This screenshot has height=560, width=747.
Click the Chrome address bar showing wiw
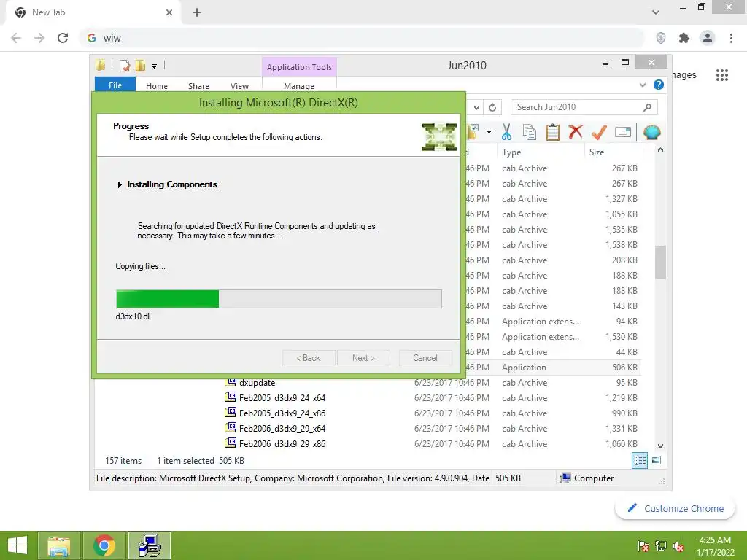coord(362,38)
